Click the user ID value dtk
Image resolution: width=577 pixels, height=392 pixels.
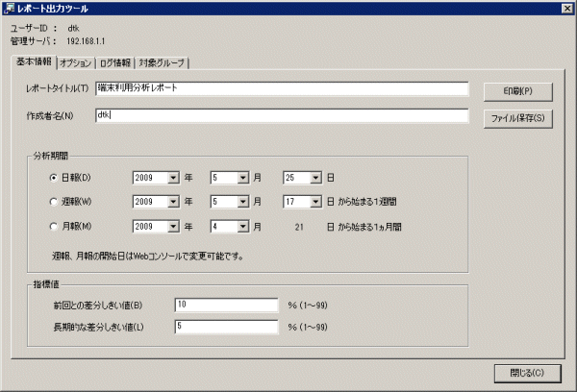click(x=73, y=28)
